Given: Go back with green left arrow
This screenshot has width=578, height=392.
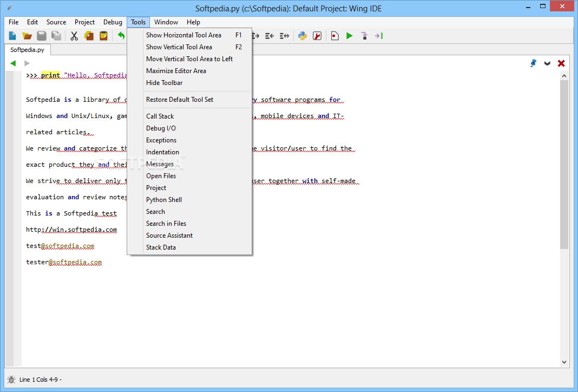Looking at the screenshot, I should pos(14,63).
